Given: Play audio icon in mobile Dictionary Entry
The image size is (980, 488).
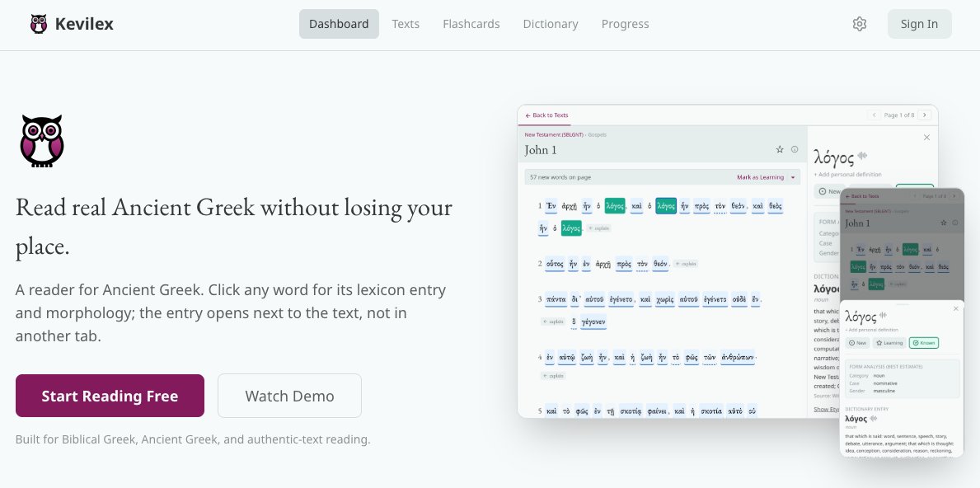Looking at the screenshot, I should pyautogui.click(x=873, y=419).
